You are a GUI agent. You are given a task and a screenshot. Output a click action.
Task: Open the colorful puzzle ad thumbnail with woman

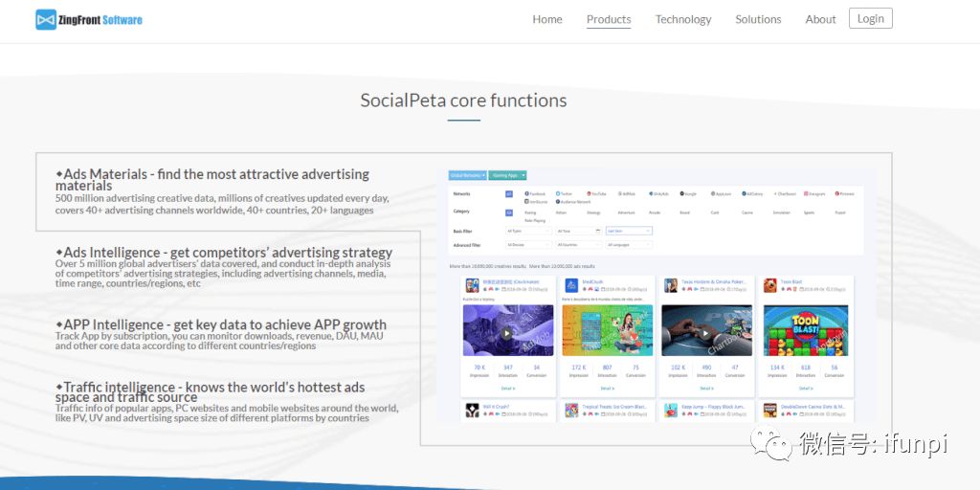click(607, 330)
